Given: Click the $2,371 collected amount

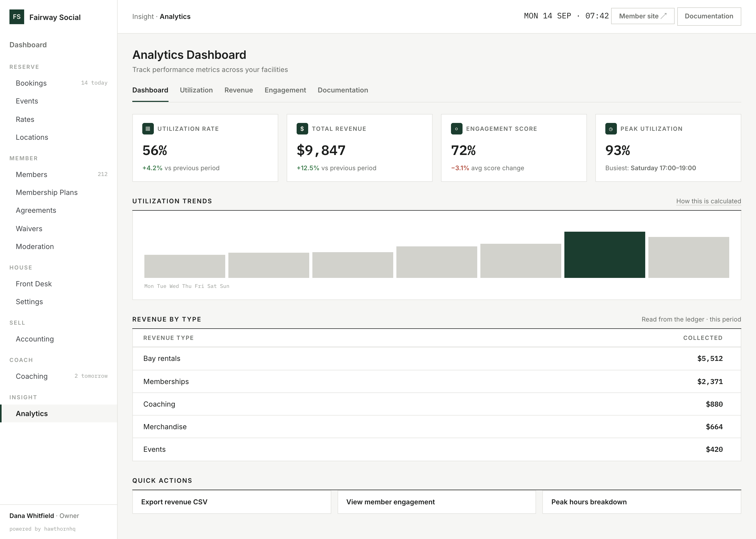Looking at the screenshot, I should 710,381.
